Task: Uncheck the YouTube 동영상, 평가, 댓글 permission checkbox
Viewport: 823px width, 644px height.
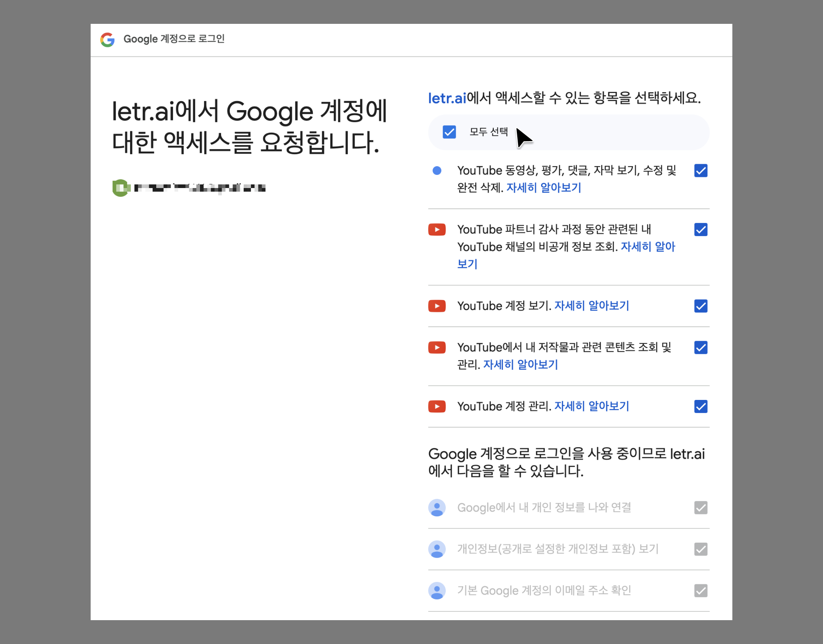Action: pyautogui.click(x=701, y=171)
